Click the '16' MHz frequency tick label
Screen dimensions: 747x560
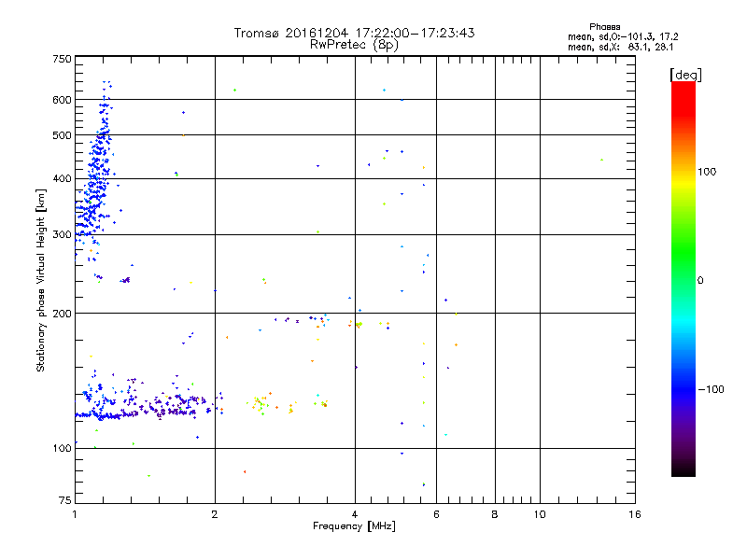point(635,514)
